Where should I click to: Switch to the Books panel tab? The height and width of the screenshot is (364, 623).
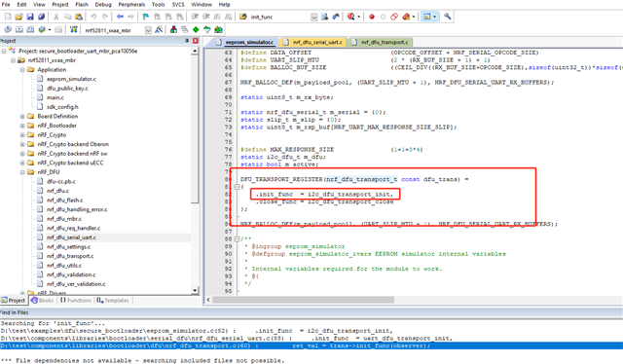(x=42, y=301)
